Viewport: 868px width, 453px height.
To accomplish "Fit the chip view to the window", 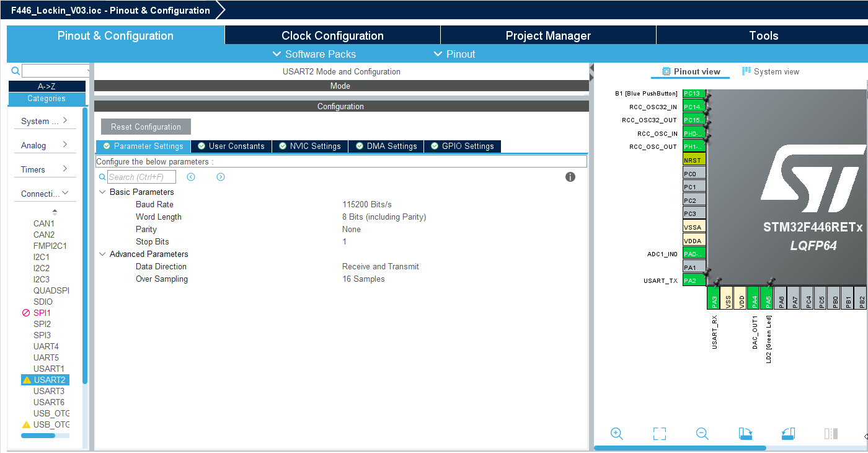I will pyautogui.click(x=659, y=434).
